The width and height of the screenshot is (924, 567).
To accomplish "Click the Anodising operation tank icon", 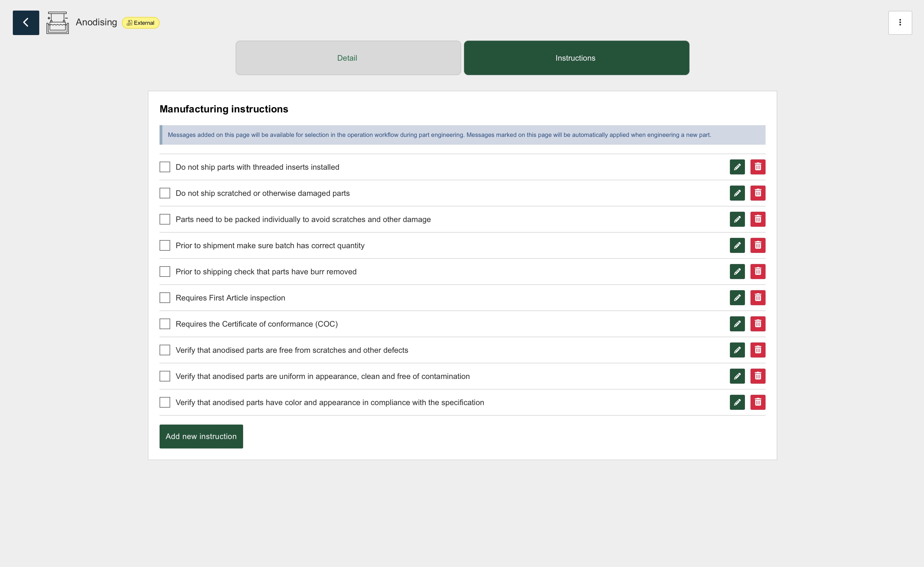I will coord(57,23).
